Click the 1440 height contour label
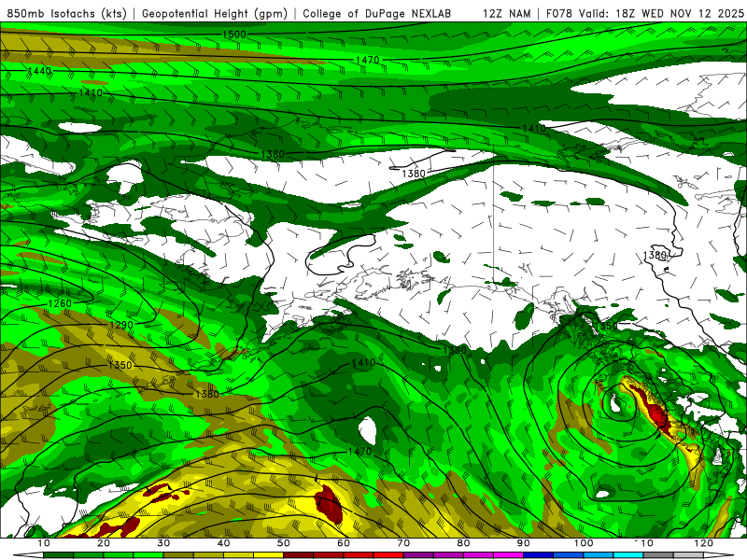The width and height of the screenshot is (747, 560). (x=39, y=71)
